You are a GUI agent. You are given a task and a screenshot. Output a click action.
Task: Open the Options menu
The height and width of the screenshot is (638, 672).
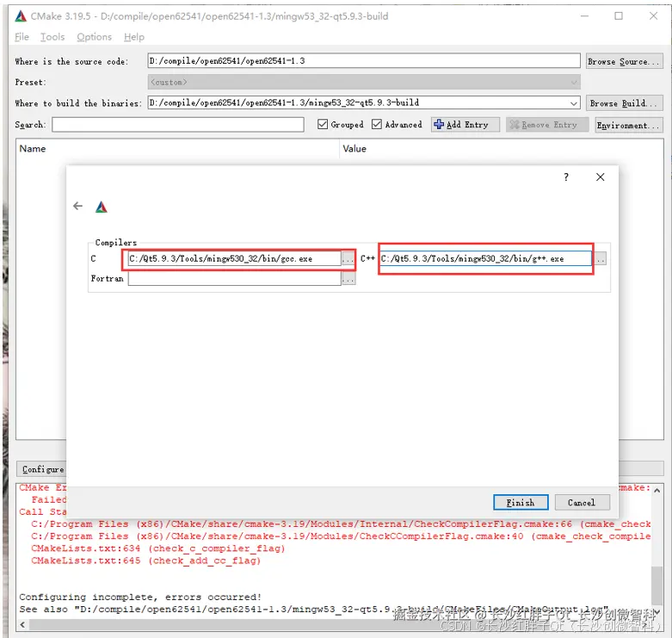click(95, 37)
